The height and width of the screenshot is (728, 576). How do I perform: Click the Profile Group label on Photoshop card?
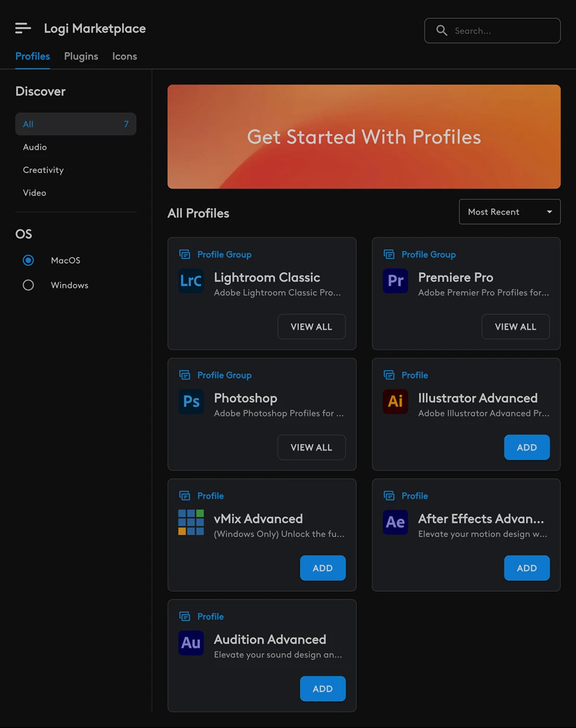pos(224,375)
